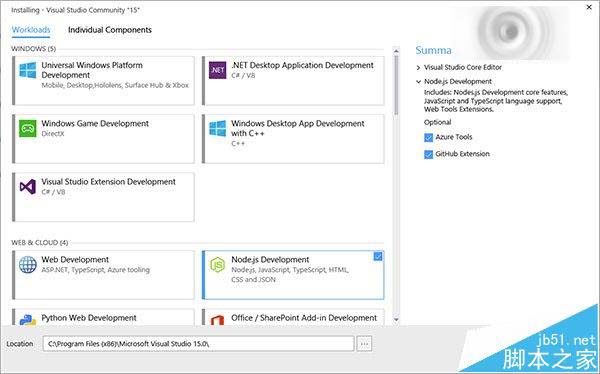Browse install location with ellipsis button
This screenshot has height=374, width=600.
tap(364, 344)
